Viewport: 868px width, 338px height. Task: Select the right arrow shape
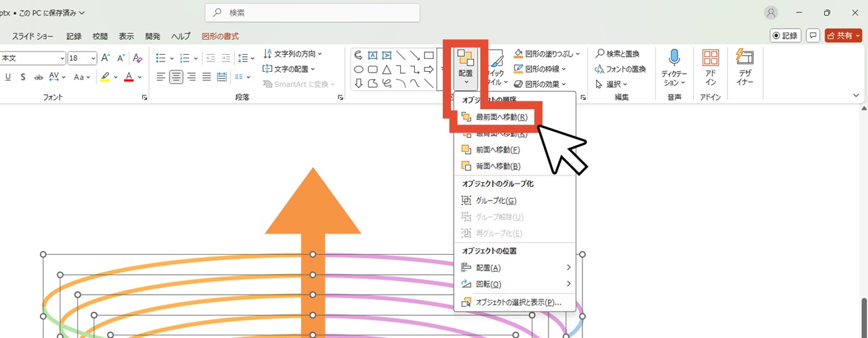pyautogui.click(x=429, y=70)
